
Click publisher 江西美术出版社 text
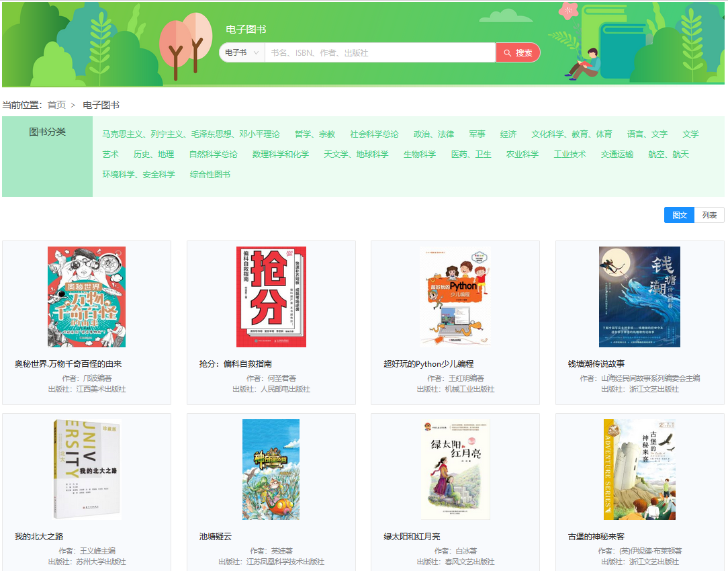[x=101, y=389]
